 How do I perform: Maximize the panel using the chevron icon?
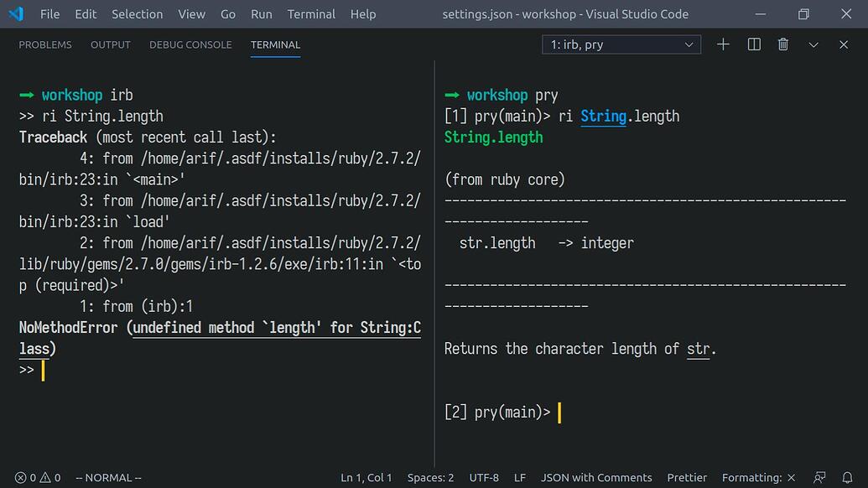(813, 44)
